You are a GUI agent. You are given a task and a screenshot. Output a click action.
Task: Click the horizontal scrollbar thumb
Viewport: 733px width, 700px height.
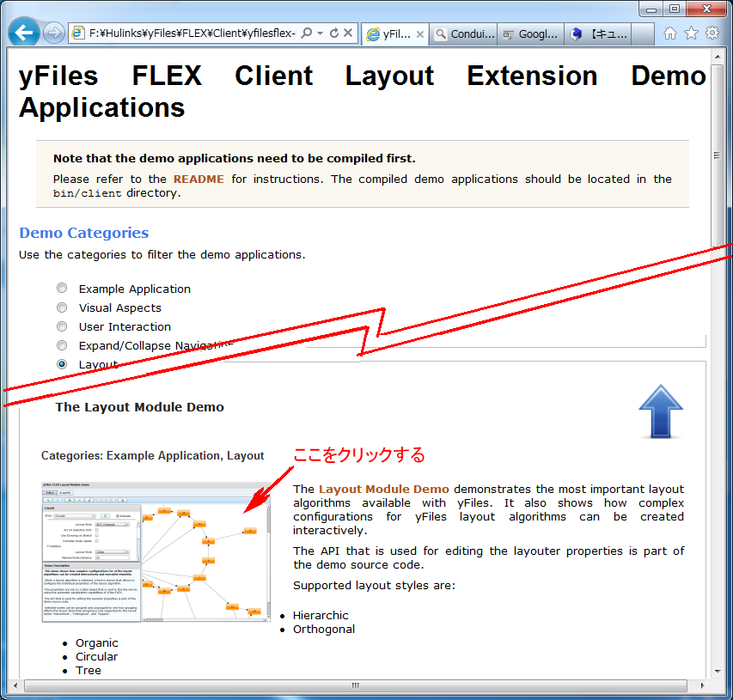pos(355,685)
